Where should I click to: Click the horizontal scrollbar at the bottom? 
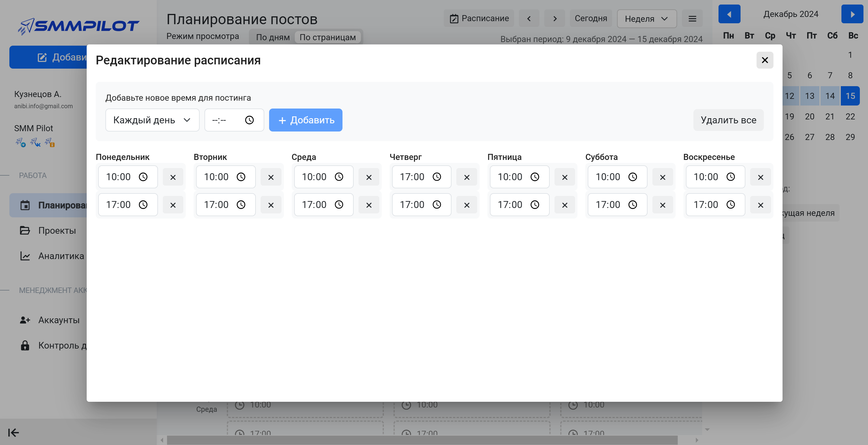coord(422,440)
